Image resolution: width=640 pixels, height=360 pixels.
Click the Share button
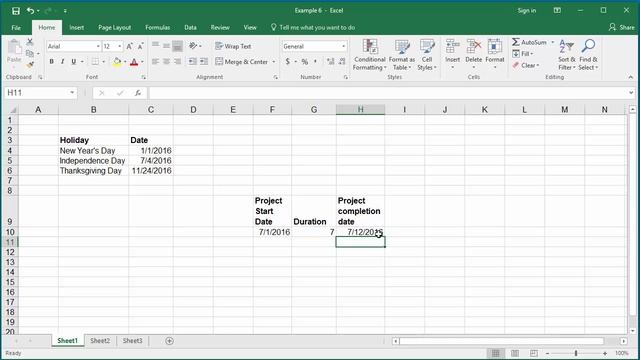click(x=622, y=27)
